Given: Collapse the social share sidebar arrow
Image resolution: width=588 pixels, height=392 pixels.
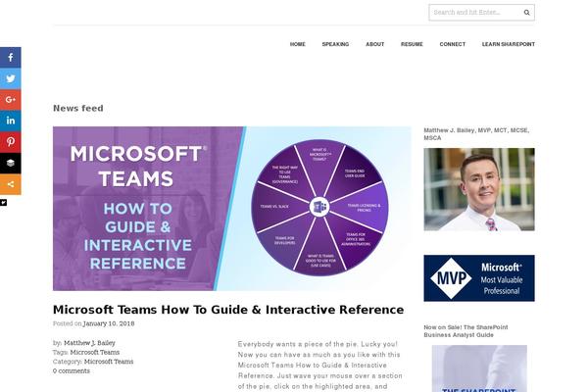Looking at the screenshot, I should tap(3, 203).
